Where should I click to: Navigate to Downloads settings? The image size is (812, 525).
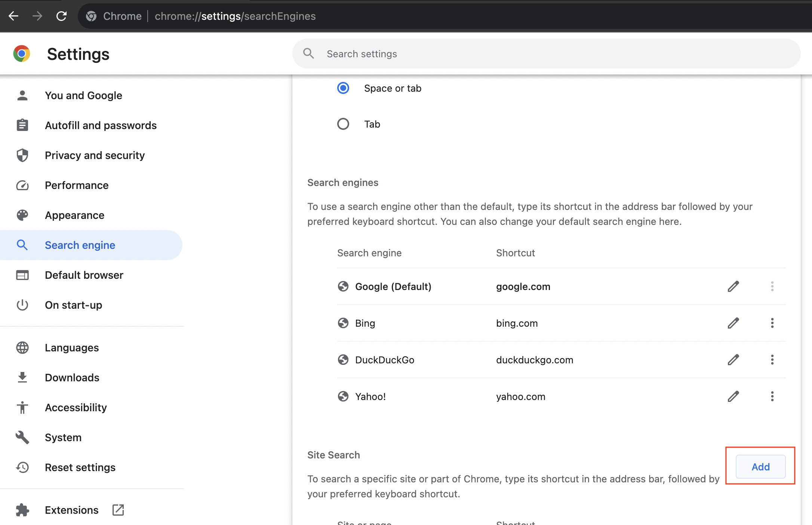72,378
